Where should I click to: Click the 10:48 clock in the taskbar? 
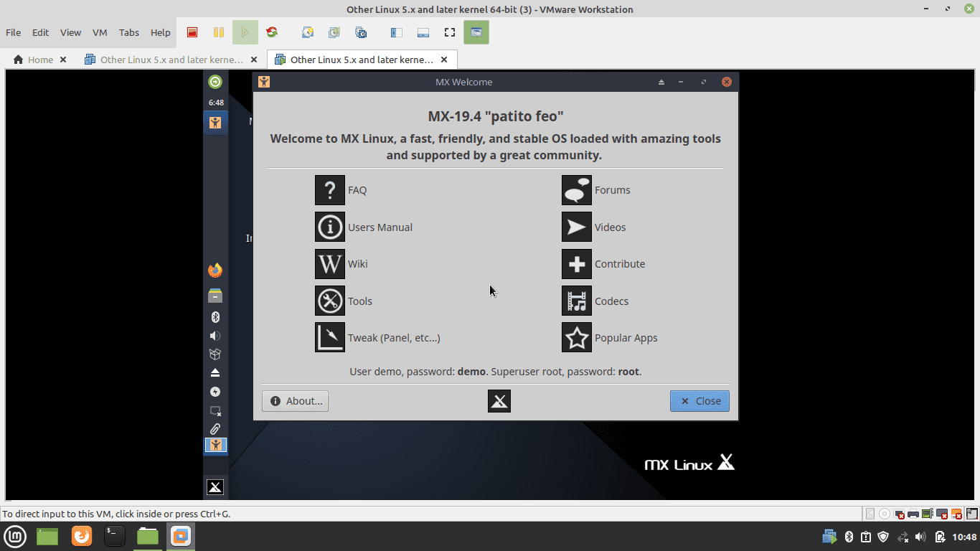coord(964,537)
